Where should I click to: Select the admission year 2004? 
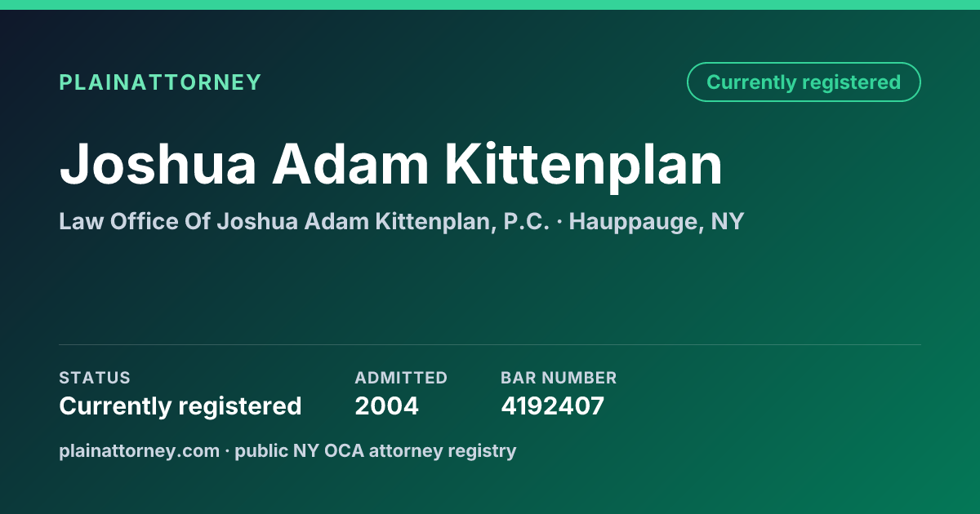coord(387,405)
